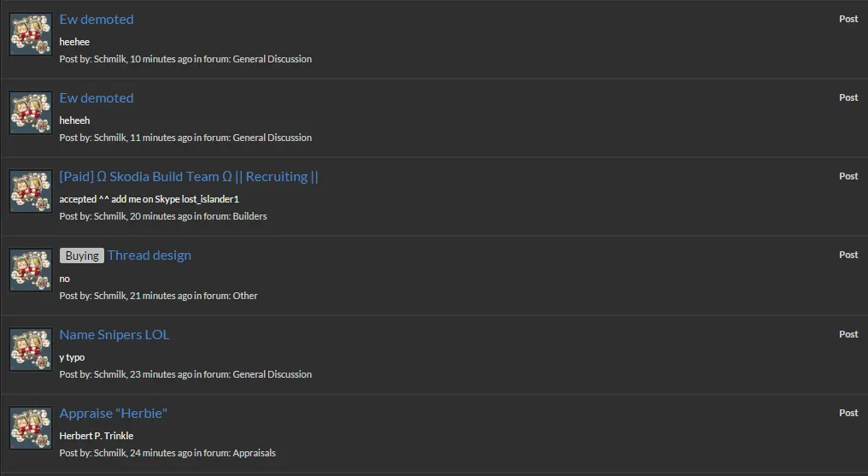
Task: Click the "Post" label on the Thread design row
Action: (x=848, y=255)
